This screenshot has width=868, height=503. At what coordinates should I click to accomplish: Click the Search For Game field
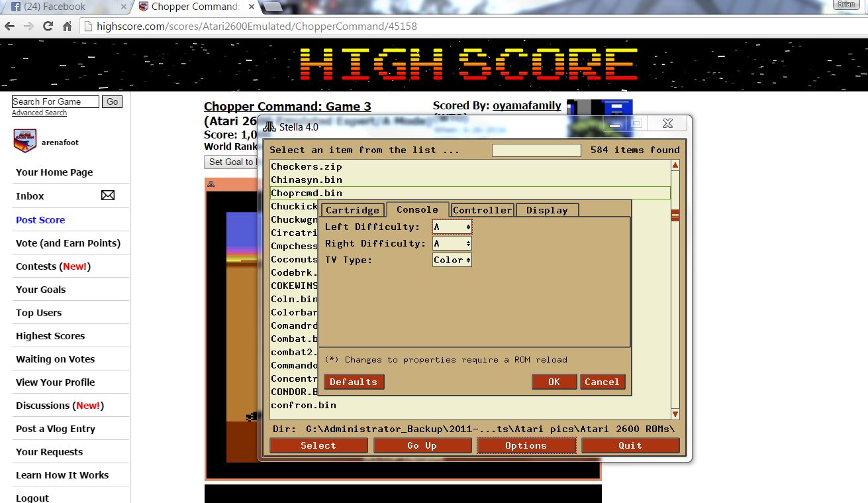[x=55, y=101]
